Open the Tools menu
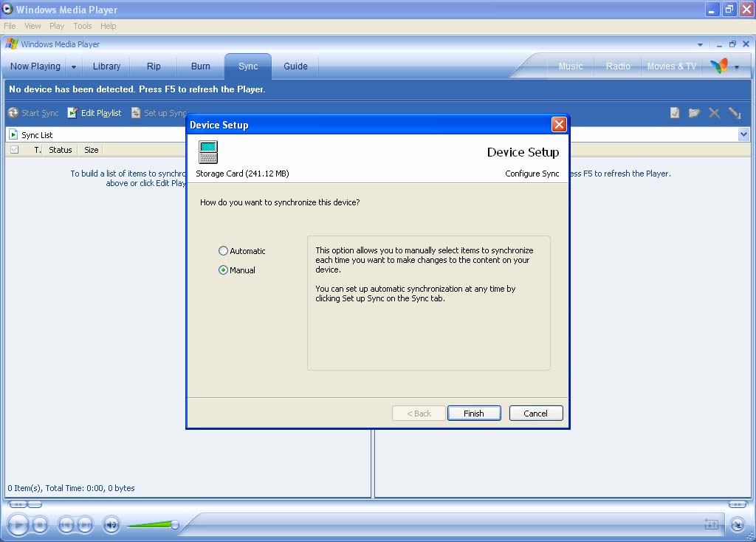The width and height of the screenshot is (756, 542). pos(83,26)
